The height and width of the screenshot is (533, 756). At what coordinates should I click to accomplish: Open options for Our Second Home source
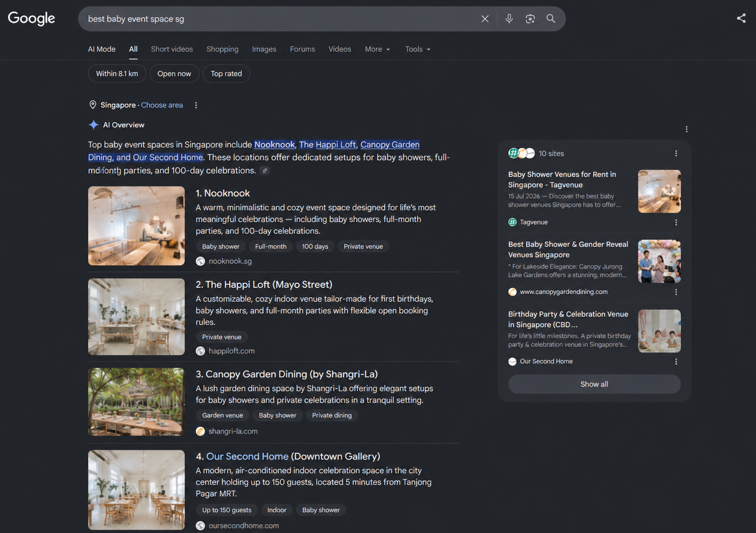point(676,361)
